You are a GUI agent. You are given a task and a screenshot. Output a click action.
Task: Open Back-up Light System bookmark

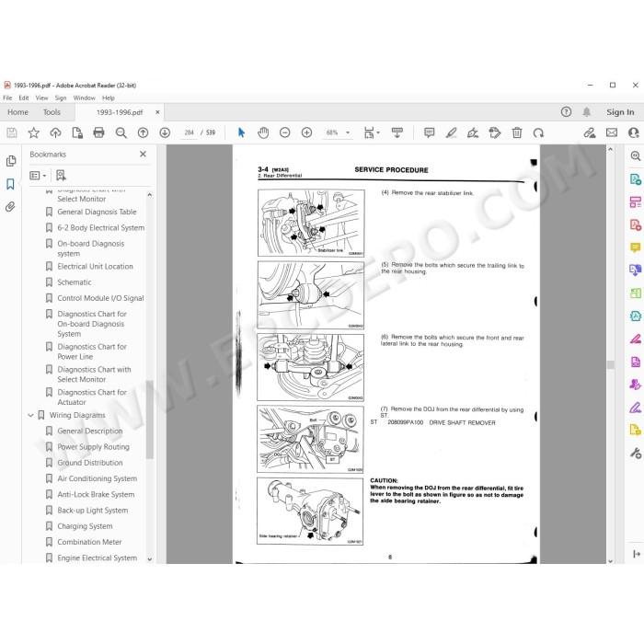tap(92, 511)
